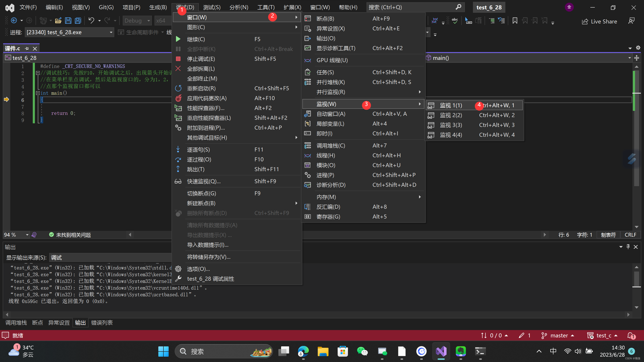The image size is (644, 362).
Task: Click the Save All toolbar icon
Action: click(x=78, y=21)
